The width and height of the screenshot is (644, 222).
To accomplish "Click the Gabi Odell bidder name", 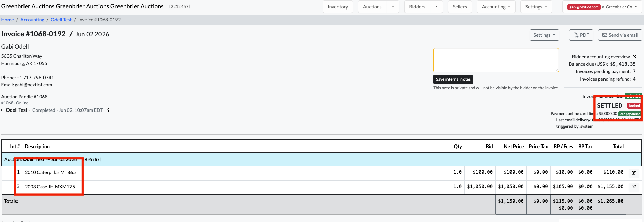I will coord(15,47).
